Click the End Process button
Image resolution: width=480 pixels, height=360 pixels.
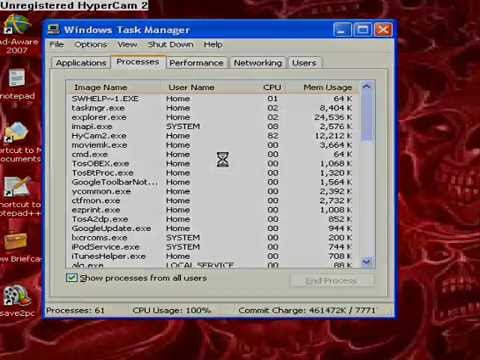[331, 281]
